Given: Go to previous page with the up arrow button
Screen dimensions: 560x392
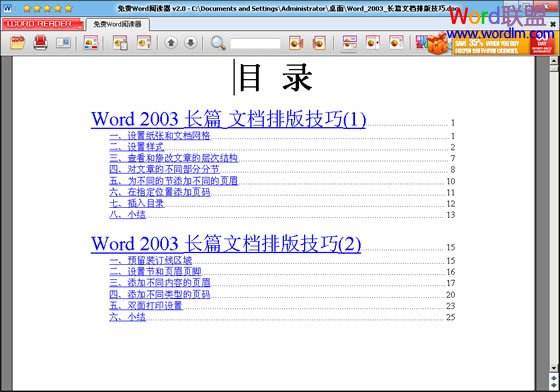Looking at the screenshot, I should 171,43.
